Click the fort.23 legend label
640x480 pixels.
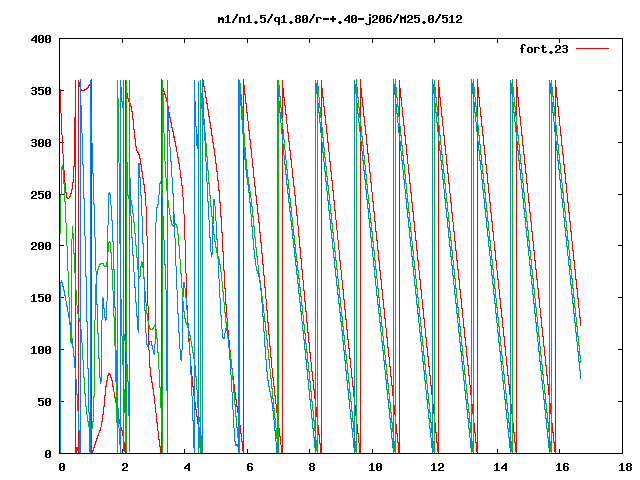click(544, 49)
